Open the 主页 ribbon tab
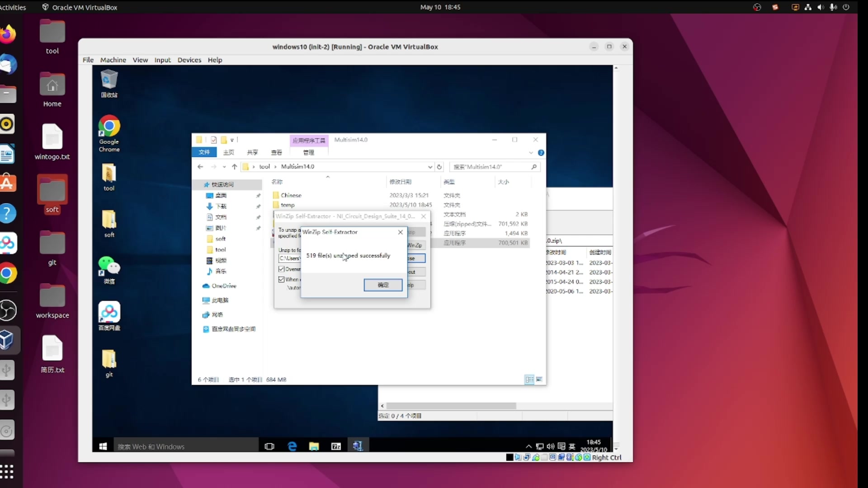Image resolution: width=868 pixels, height=488 pixels. point(228,152)
